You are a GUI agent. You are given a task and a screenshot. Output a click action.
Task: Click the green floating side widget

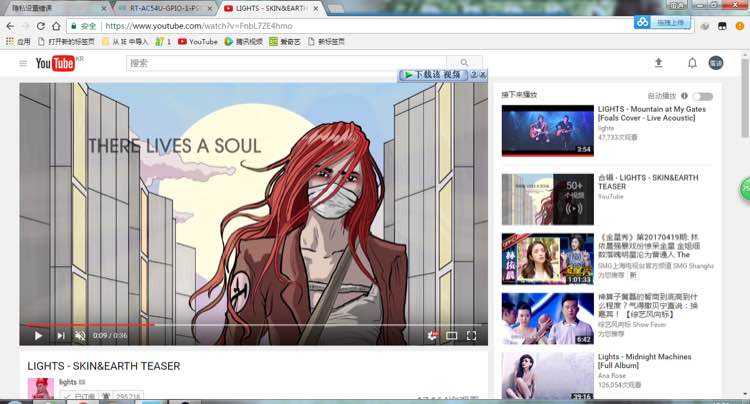click(x=745, y=189)
